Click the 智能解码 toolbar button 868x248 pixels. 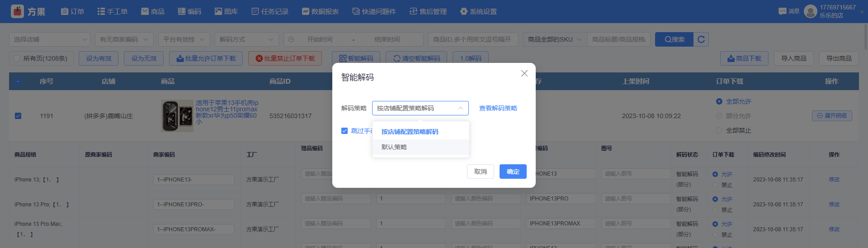click(x=356, y=58)
